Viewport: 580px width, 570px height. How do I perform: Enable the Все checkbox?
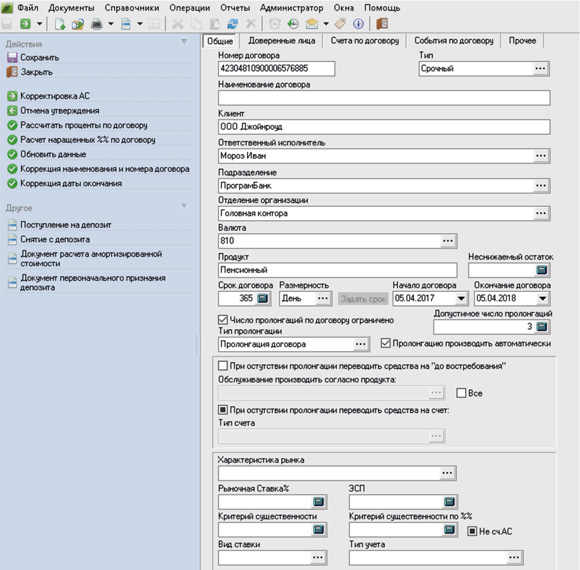pyautogui.click(x=461, y=393)
